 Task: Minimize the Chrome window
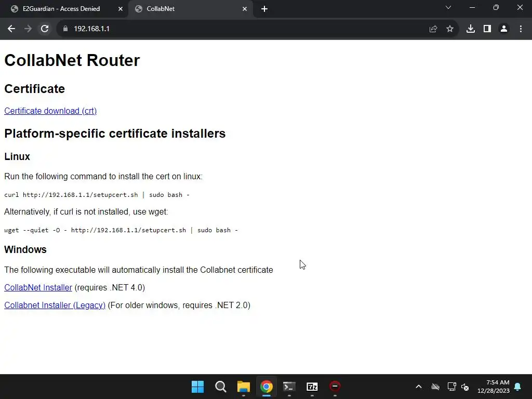[472, 7]
